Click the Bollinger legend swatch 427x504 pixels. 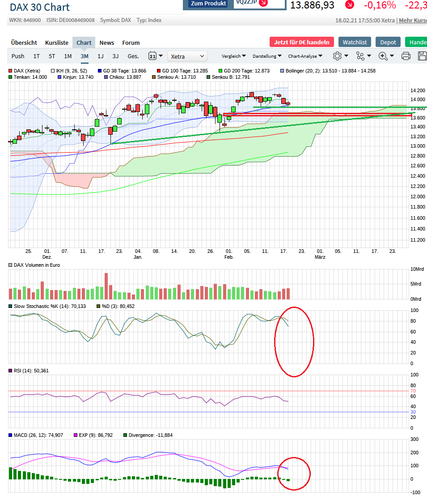click(282, 71)
